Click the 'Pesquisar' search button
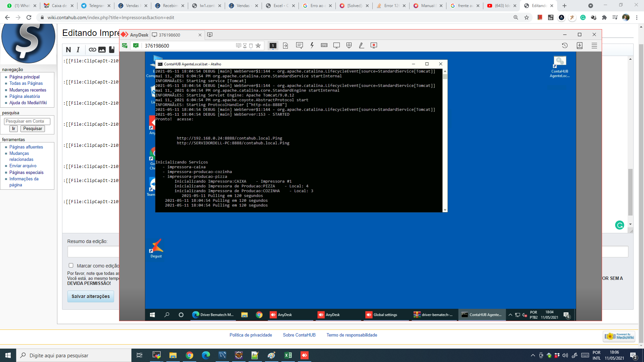The height and width of the screenshot is (362, 644). coord(33,129)
